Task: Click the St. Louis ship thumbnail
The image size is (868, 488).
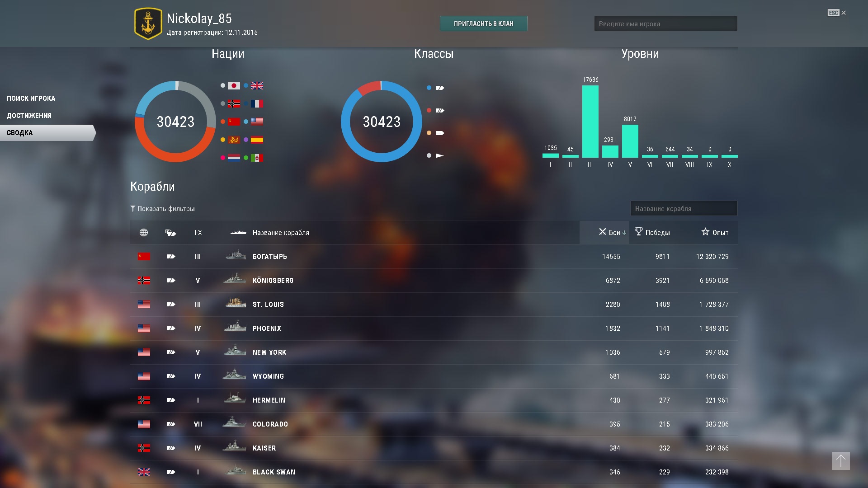Action: pyautogui.click(x=236, y=303)
